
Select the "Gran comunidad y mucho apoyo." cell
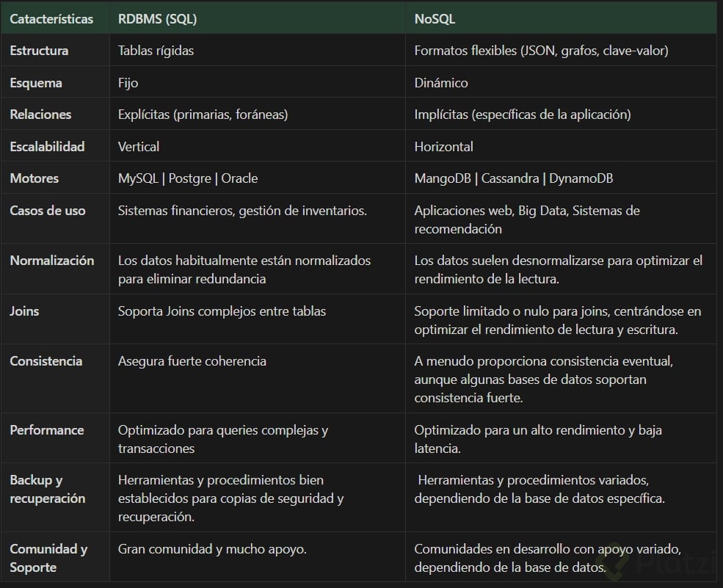click(x=212, y=549)
